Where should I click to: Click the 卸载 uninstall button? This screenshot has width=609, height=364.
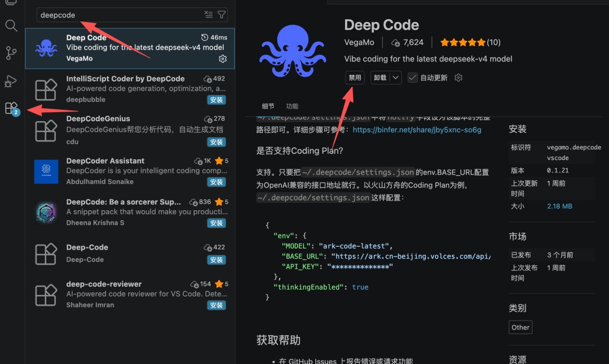380,78
